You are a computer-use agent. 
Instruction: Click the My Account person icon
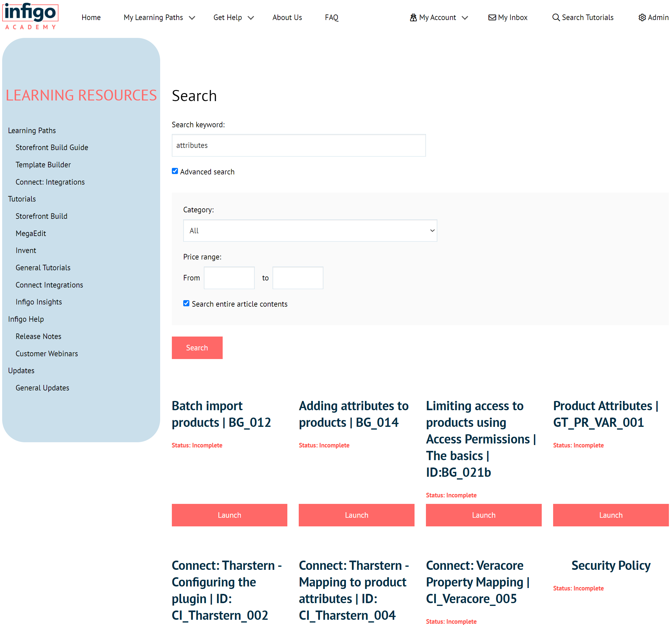[x=413, y=18]
